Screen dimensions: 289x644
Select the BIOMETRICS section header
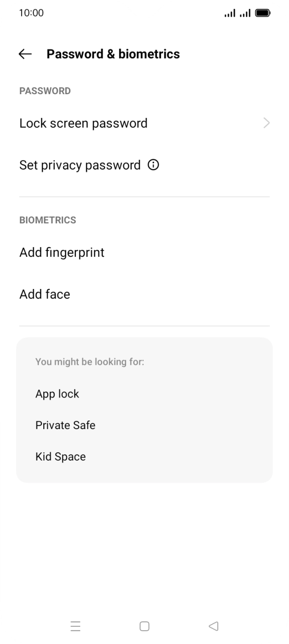tap(47, 220)
